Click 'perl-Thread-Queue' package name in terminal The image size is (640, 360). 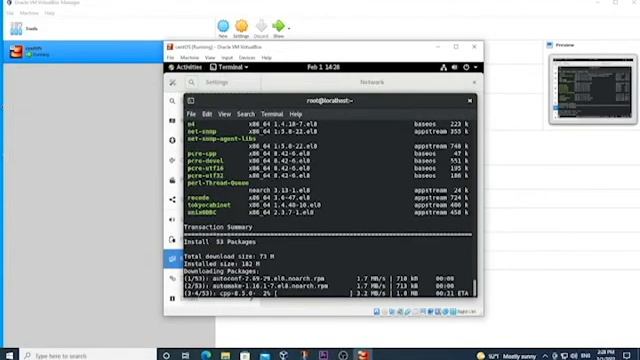coord(218,183)
